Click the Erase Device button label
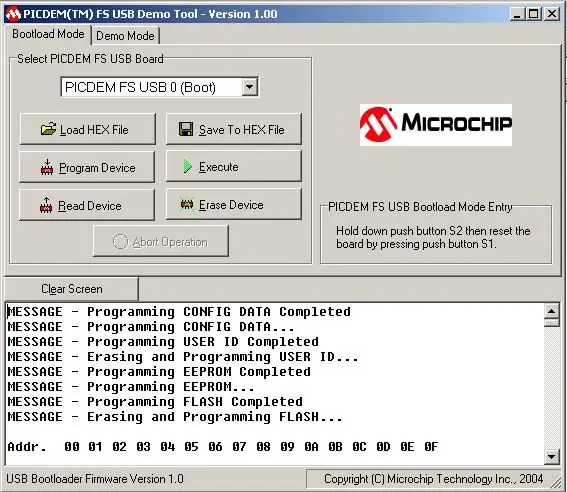Image resolution: width=567 pixels, height=492 pixels. point(231,205)
